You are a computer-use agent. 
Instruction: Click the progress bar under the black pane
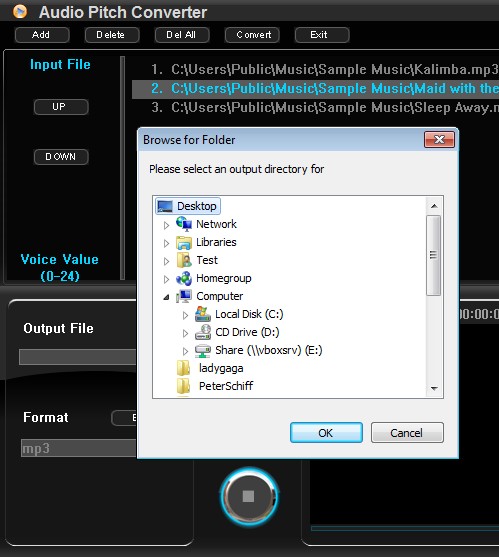coord(405,528)
